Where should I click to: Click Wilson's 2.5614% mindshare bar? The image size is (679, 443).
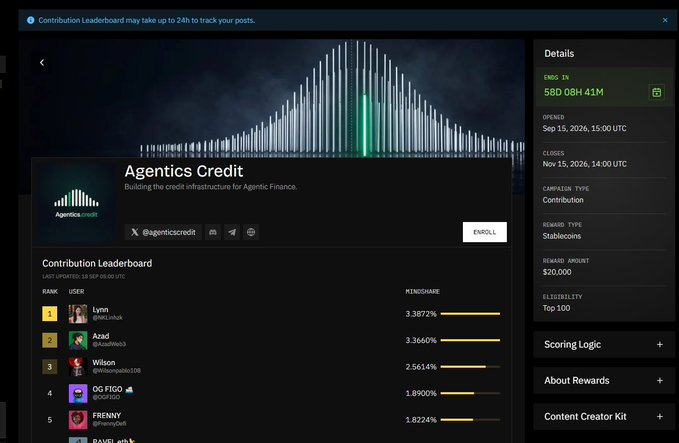(470, 367)
